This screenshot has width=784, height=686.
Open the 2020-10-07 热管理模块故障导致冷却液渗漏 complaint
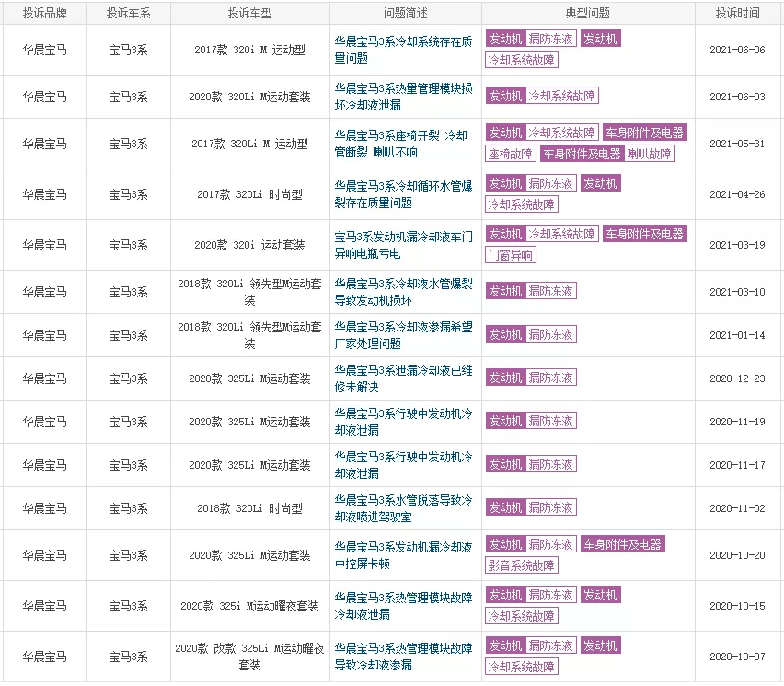point(403,657)
